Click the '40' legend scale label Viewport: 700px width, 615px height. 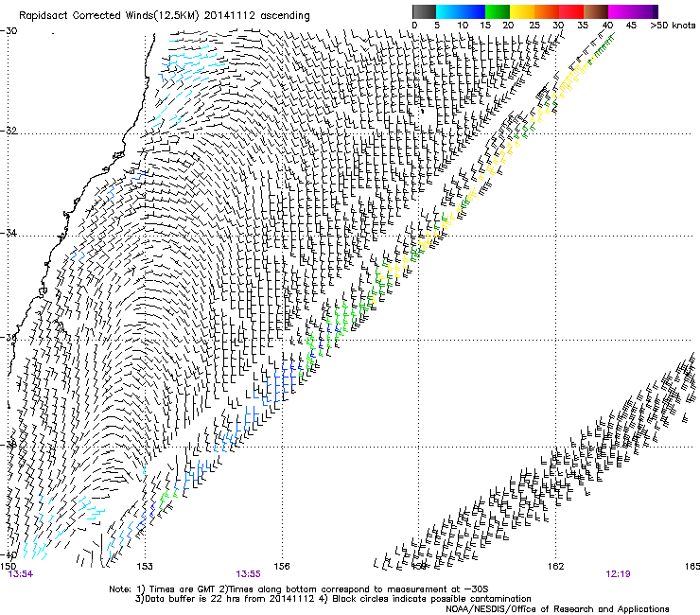click(x=607, y=26)
